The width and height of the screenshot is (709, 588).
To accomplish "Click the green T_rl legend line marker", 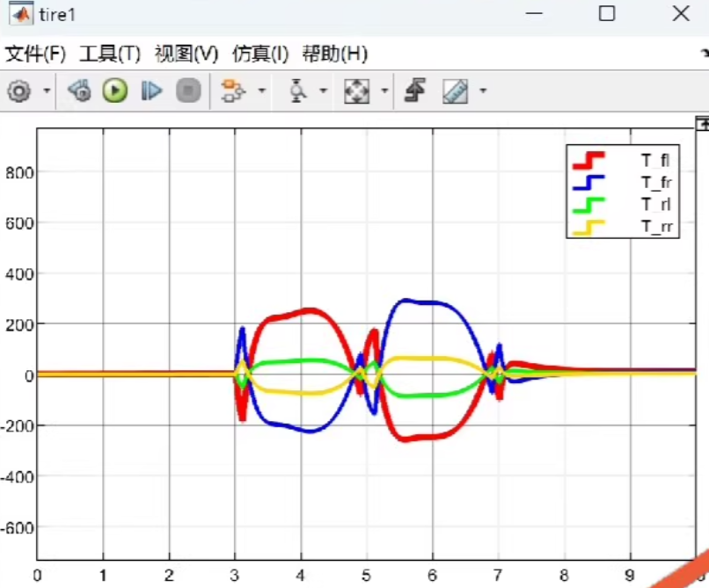I will click(588, 205).
